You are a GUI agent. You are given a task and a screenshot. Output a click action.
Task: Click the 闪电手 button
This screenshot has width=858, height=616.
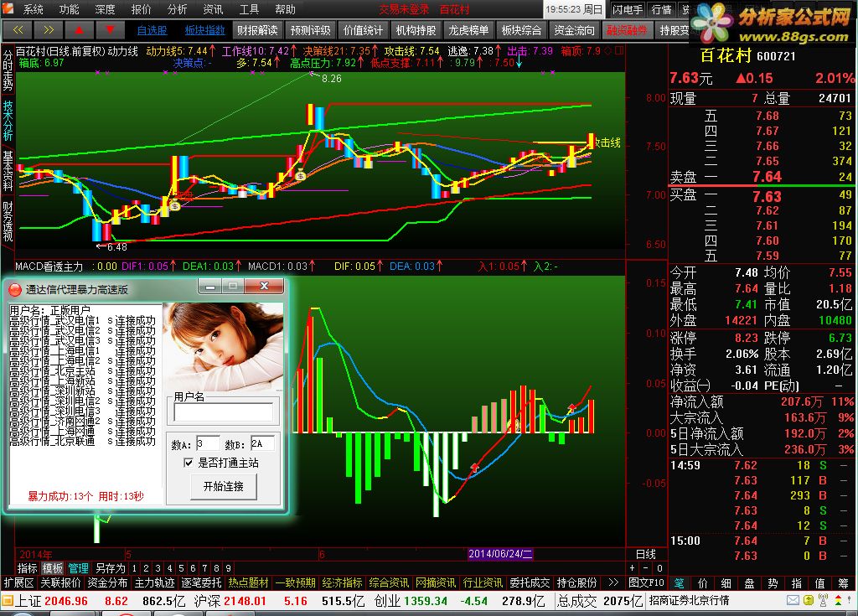click(x=627, y=9)
